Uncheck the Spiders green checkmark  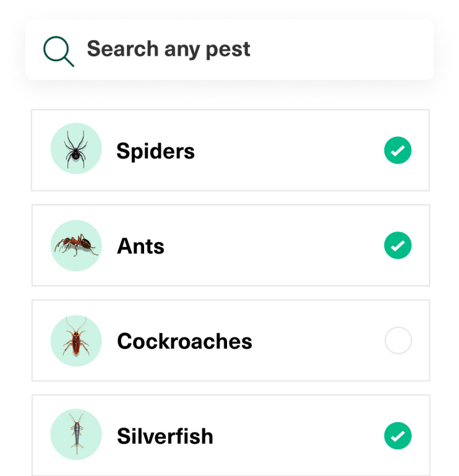(x=398, y=150)
